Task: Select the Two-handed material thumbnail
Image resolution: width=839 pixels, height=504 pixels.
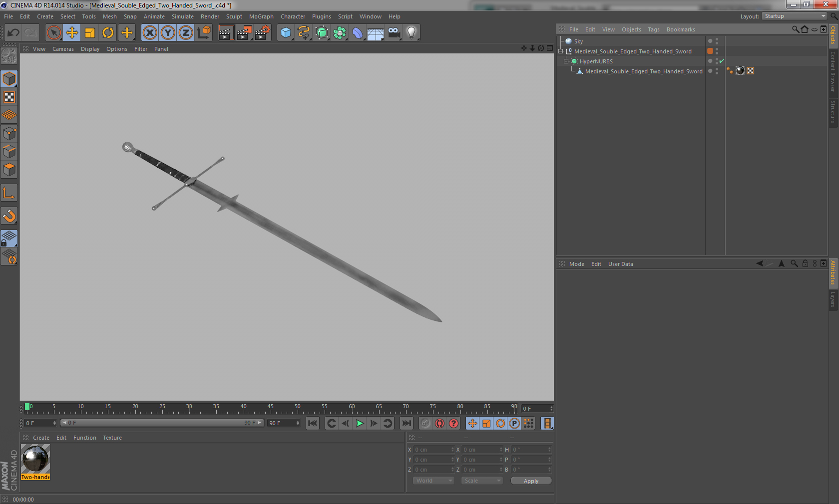Action: click(x=35, y=459)
